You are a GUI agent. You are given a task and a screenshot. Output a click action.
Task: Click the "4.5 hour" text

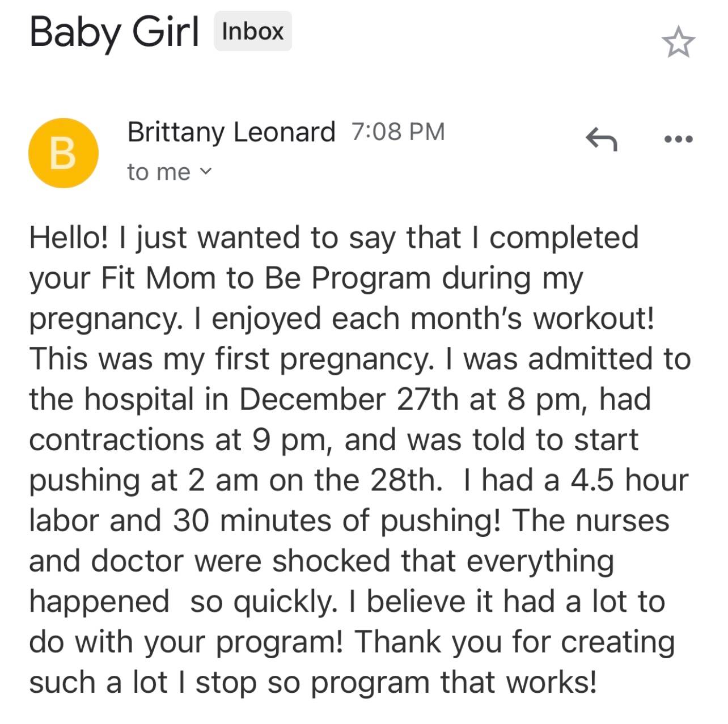629,480
